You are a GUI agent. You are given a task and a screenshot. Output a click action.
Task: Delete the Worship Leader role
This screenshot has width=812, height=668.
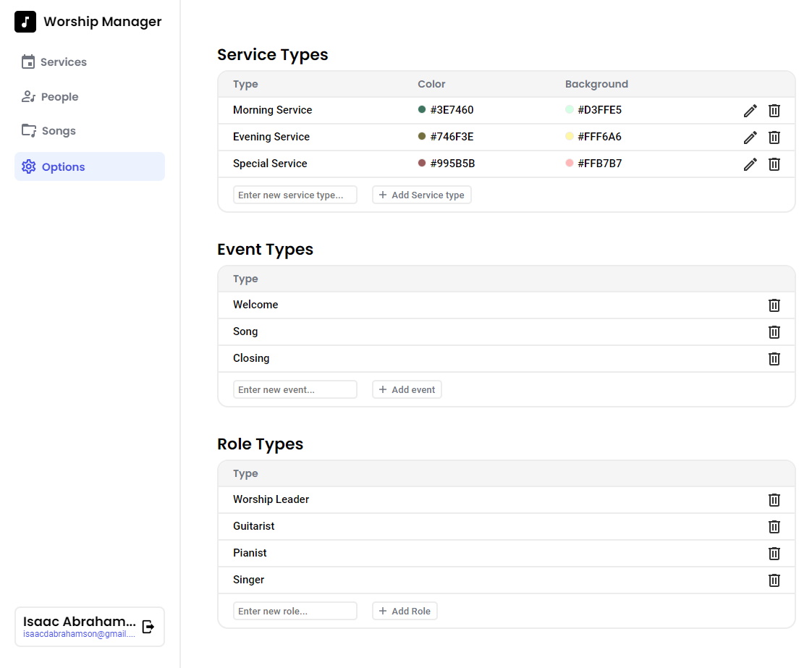(774, 499)
